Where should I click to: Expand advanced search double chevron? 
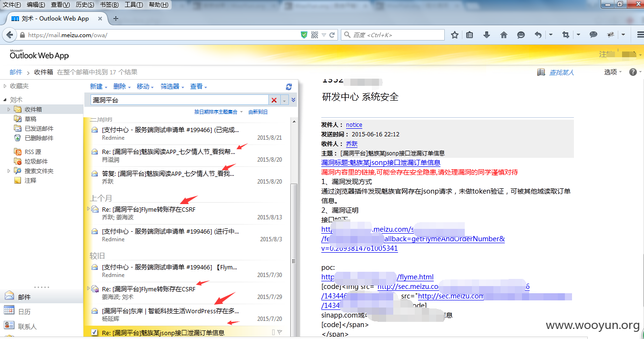pyautogui.click(x=294, y=100)
